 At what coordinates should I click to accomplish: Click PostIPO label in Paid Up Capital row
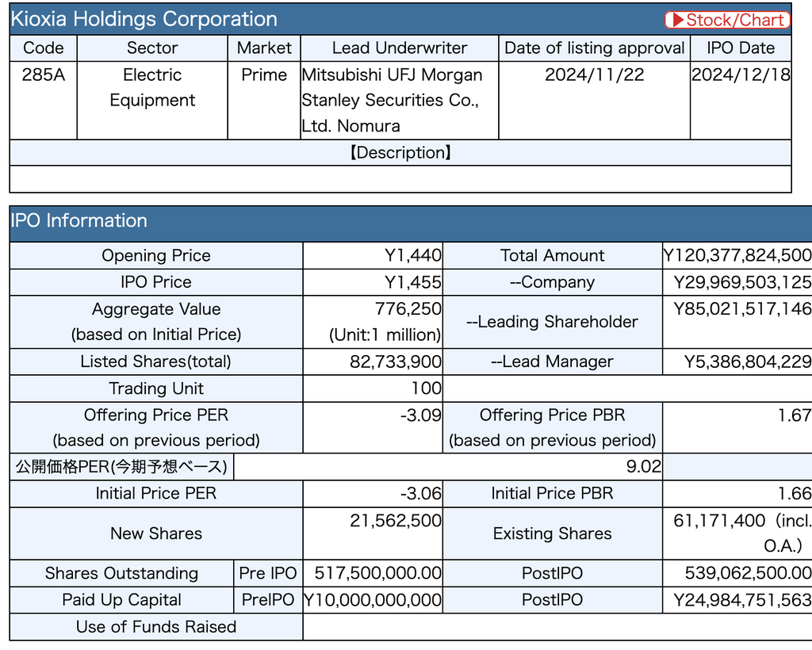[x=552, y=600]
